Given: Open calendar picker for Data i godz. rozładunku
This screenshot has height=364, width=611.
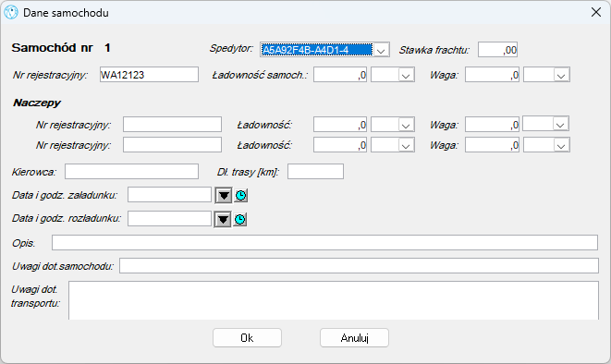Looking at the screenshot, I should pyautogui.click(x=223, y=220).
